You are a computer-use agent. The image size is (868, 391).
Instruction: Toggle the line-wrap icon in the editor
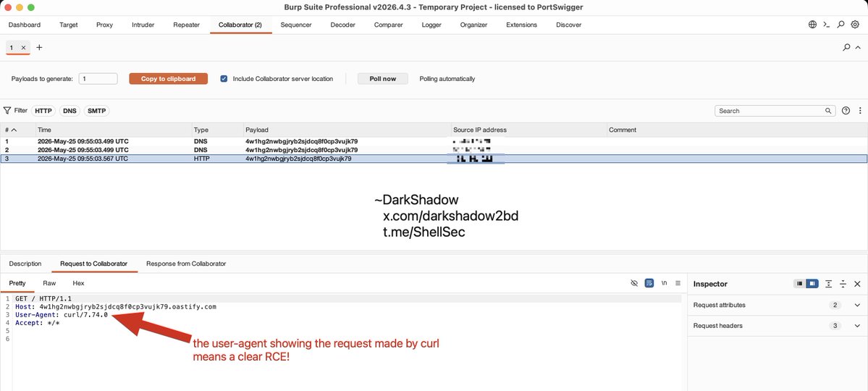point(649,283)
